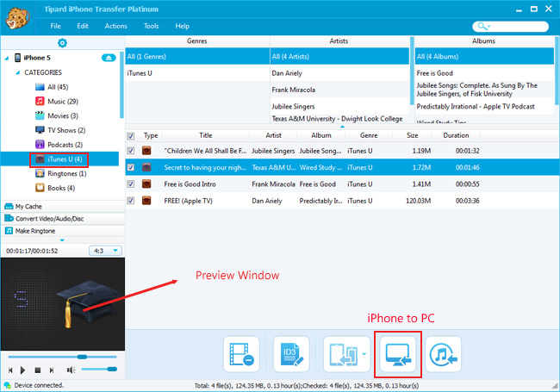Uncheck the "Children We All Shall Be F..." row checkbox
The image size is (560, 392).
pos(131,151)
